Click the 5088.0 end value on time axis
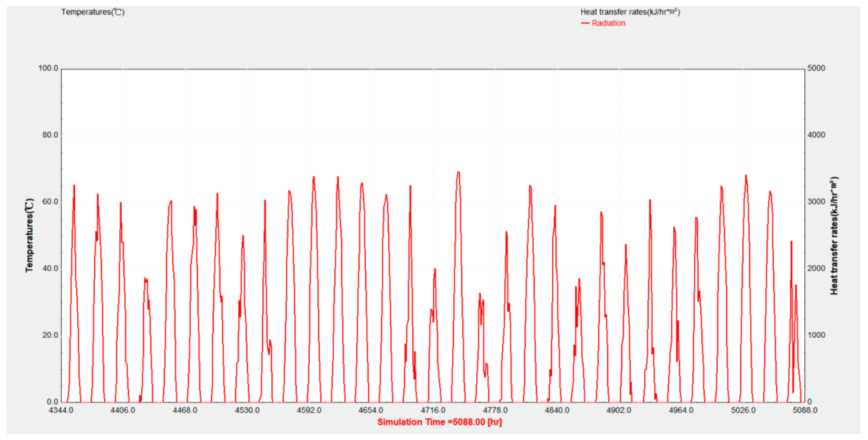 [x=805, y=410]
